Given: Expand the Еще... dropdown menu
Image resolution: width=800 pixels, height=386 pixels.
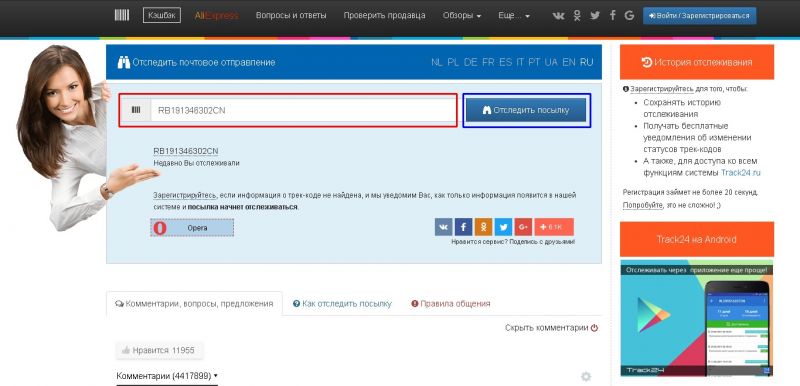Looking at the screenshot, I should pyautogui.click(x=514, y=16).
